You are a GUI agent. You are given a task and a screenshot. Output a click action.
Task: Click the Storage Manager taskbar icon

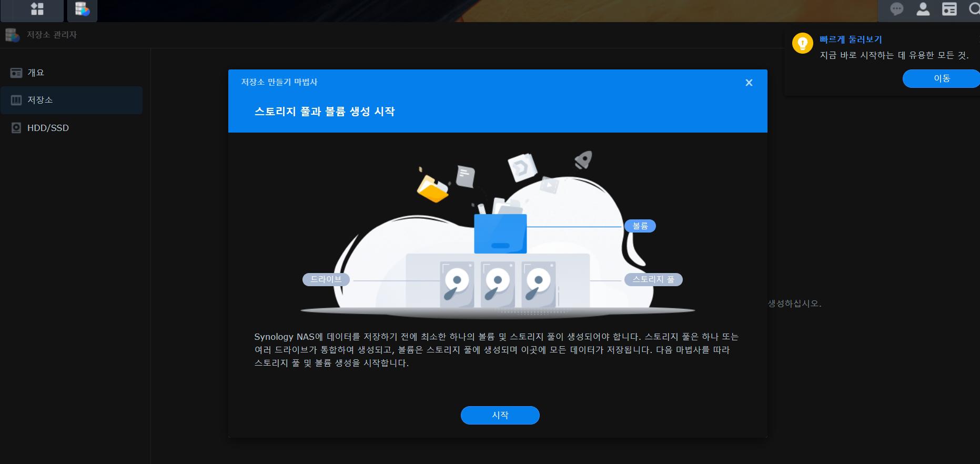click(x=82, y=9)
